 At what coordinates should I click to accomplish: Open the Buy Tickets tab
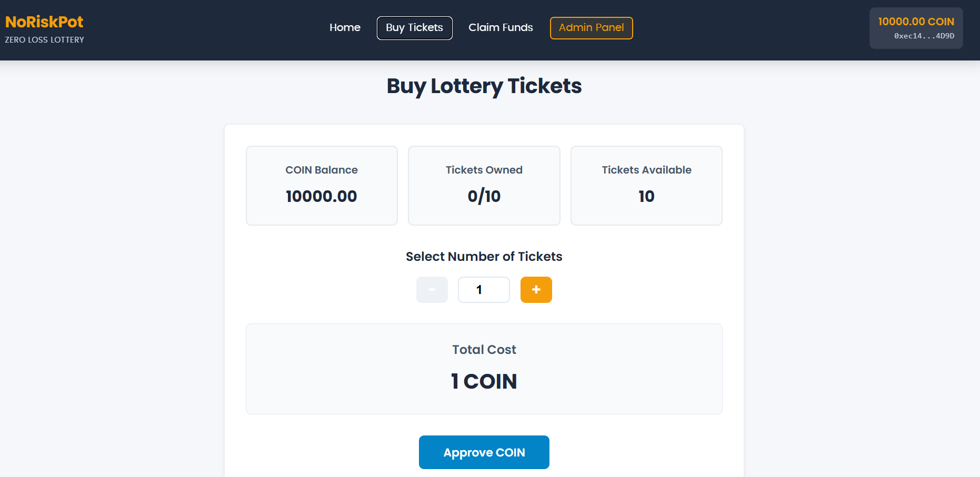tap(414, 28)
